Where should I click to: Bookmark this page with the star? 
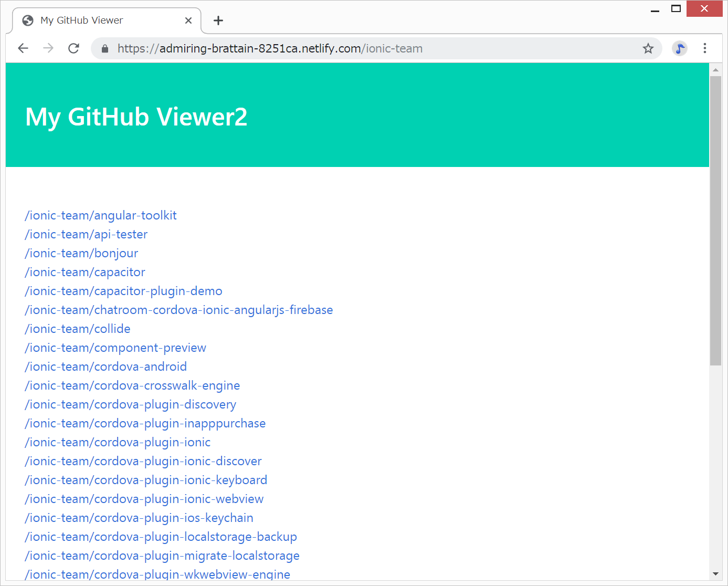(x=648, y=48)
